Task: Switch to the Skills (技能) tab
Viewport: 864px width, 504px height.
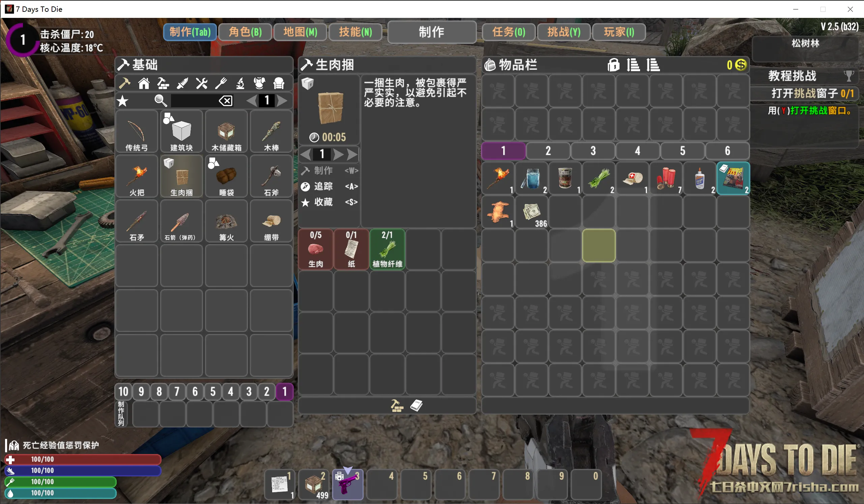Action: coord(355,32)
